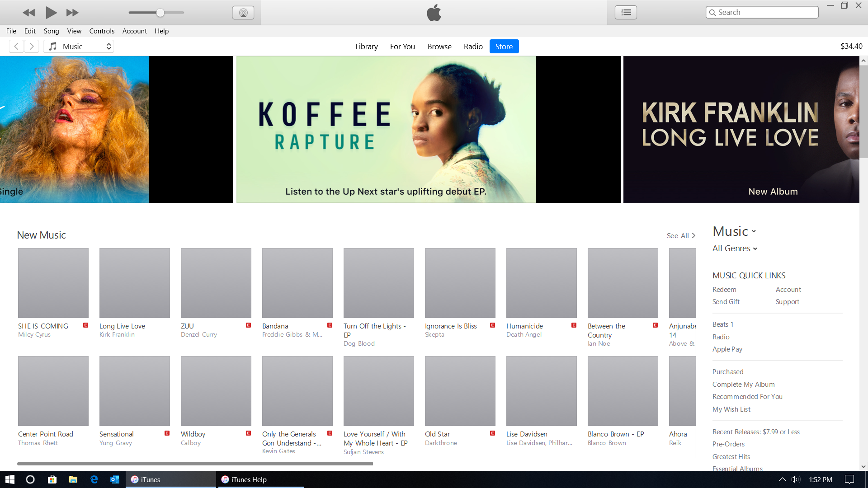
Task: Go forward with the right arrow
Action: 32,47
